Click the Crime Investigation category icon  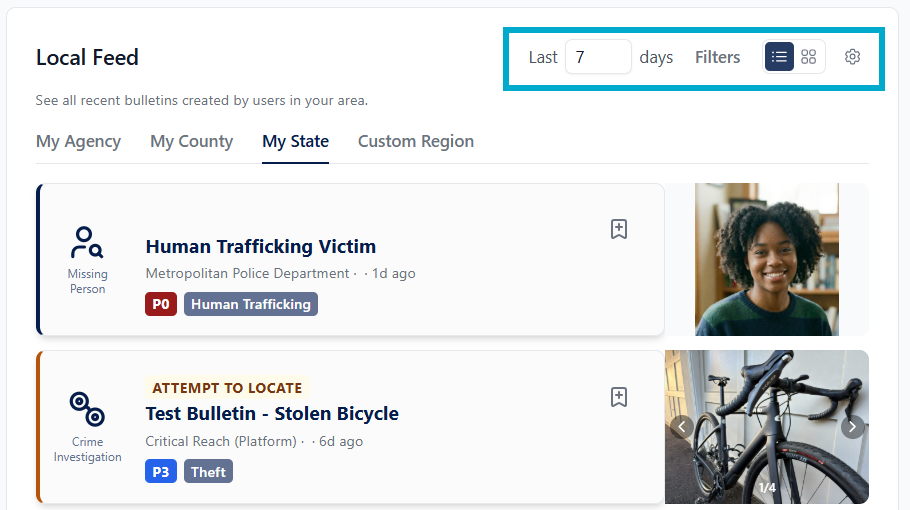87,409
